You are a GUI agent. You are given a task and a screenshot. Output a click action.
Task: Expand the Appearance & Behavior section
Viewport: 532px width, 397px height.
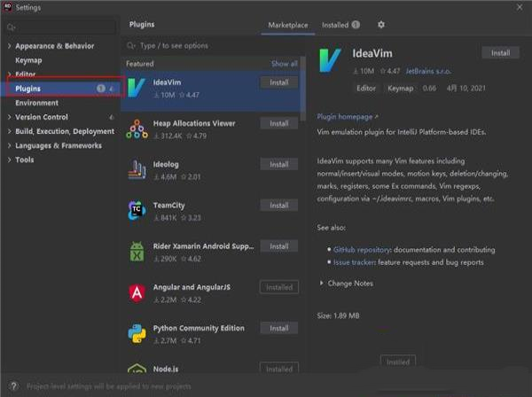tap(10, 46)
